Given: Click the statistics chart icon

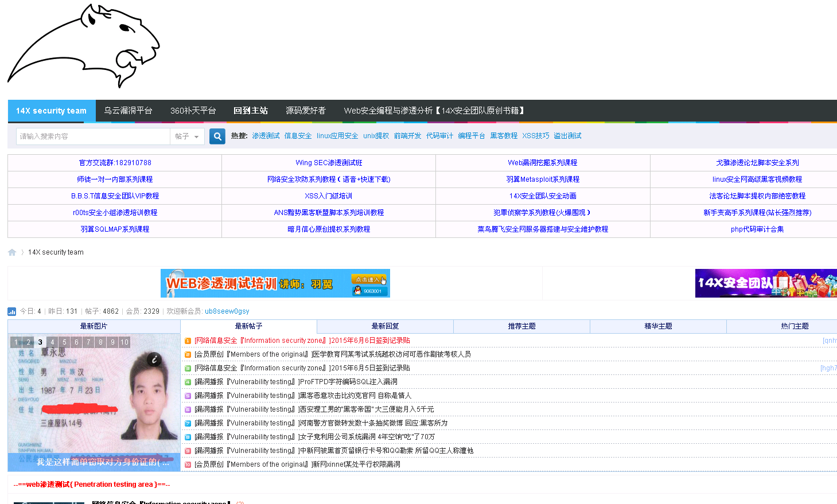Looking at the screenshot, I should [x=12, y=311].
